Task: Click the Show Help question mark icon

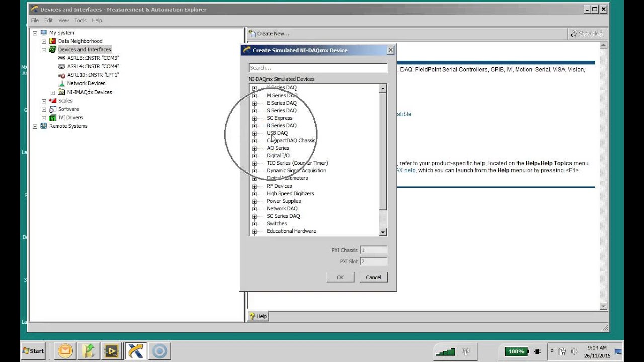Action: coord(574,34)
